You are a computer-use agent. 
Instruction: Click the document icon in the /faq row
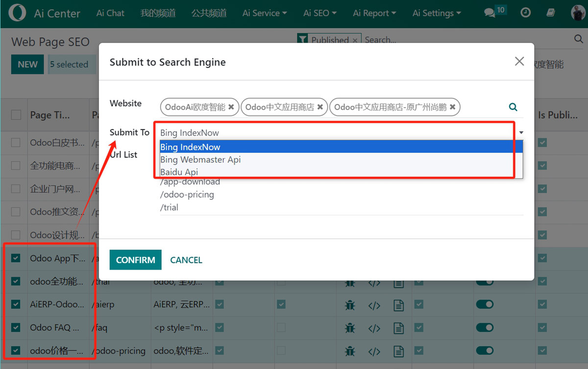pyautogui.click(x=399, y=328)
